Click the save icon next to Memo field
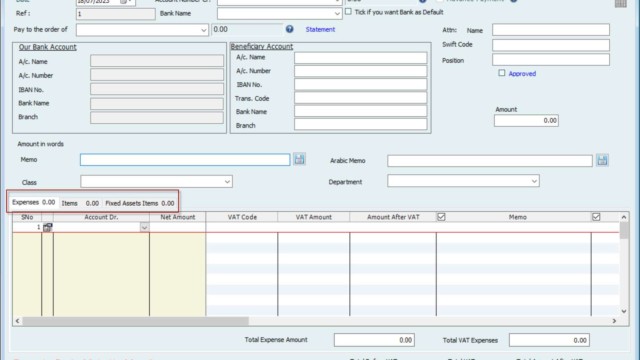 299,159
